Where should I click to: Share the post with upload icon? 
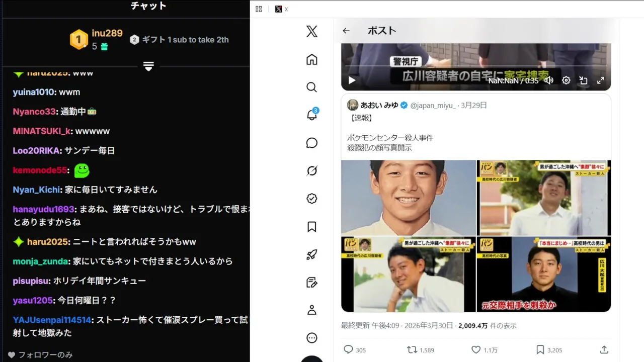(x=604, y=349)
